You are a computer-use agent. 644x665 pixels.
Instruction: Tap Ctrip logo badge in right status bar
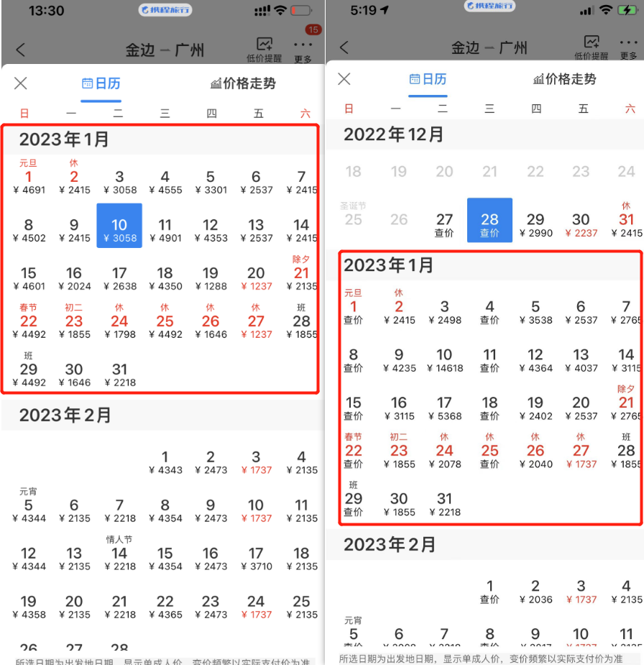489,6
